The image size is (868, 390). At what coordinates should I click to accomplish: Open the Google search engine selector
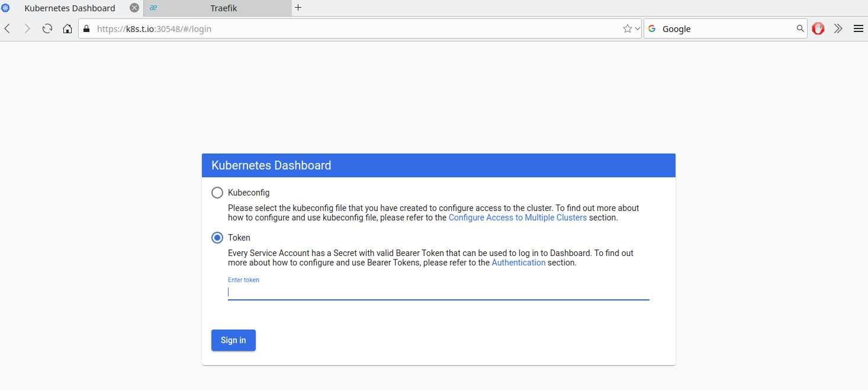652,28
